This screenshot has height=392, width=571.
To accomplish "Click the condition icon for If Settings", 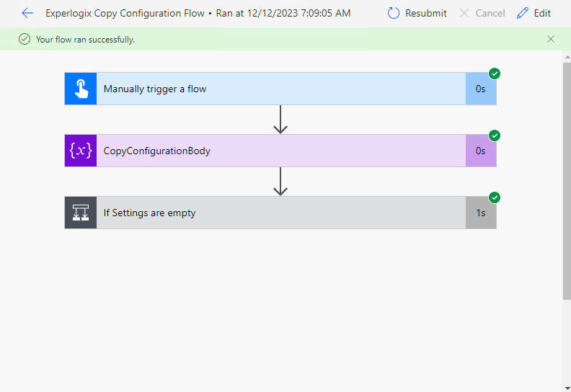I will tap(81, 213).
